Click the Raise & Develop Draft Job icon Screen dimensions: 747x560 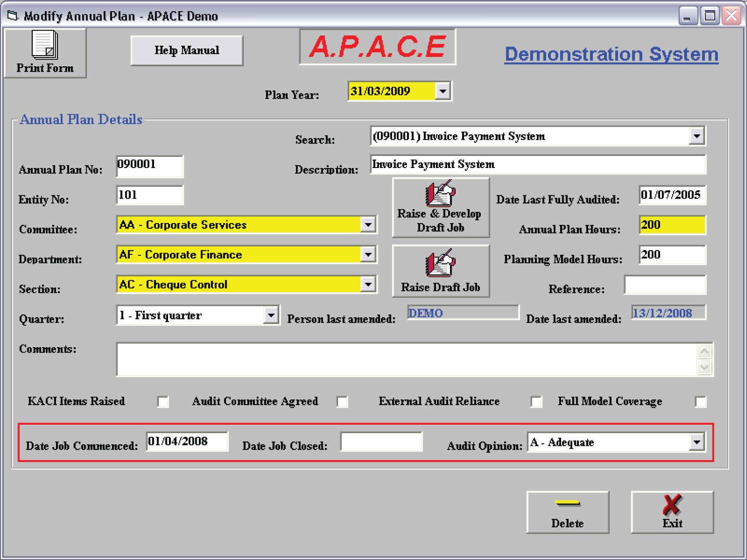click(x=440, y=194)
